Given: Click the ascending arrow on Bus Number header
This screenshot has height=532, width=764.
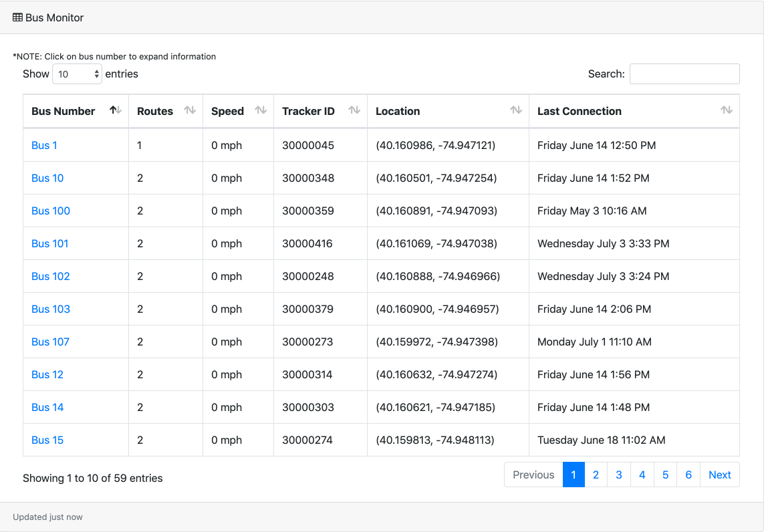Looking at the screenshot, I should pyautogui.click(x=113, y=108).
